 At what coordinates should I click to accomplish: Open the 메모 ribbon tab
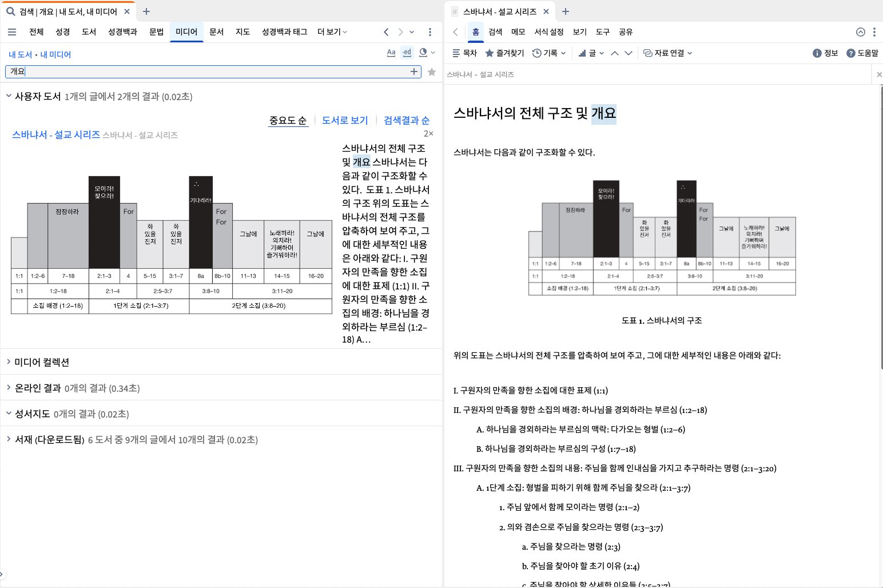click(x=518, y=32)
